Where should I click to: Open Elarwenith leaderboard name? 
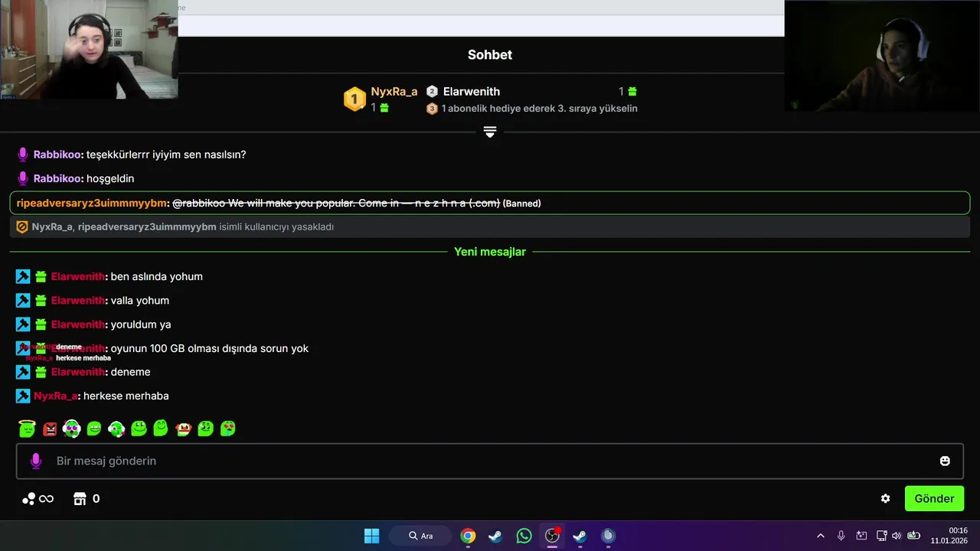tap(472, 91)
